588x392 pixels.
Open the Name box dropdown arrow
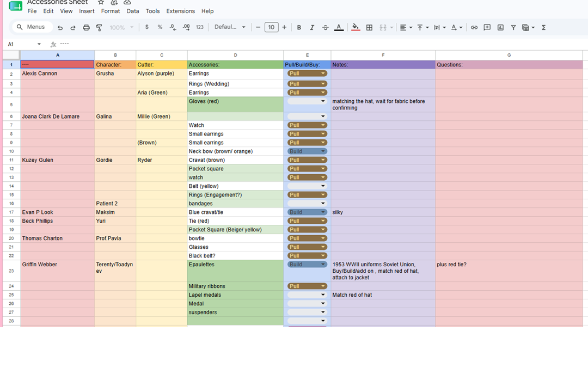[x=39, y=44]
